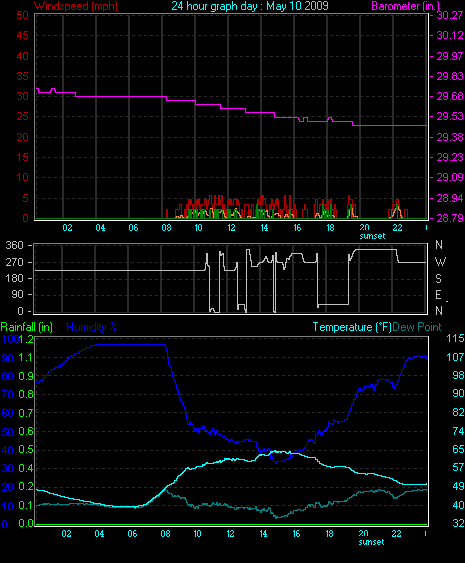Click the 29.97 barometer scale value
465x563 pixels.
450,56
